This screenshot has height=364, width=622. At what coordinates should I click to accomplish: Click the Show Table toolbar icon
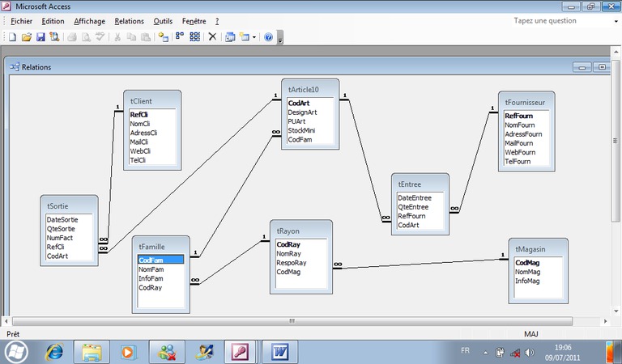click(x=163, y=37)
